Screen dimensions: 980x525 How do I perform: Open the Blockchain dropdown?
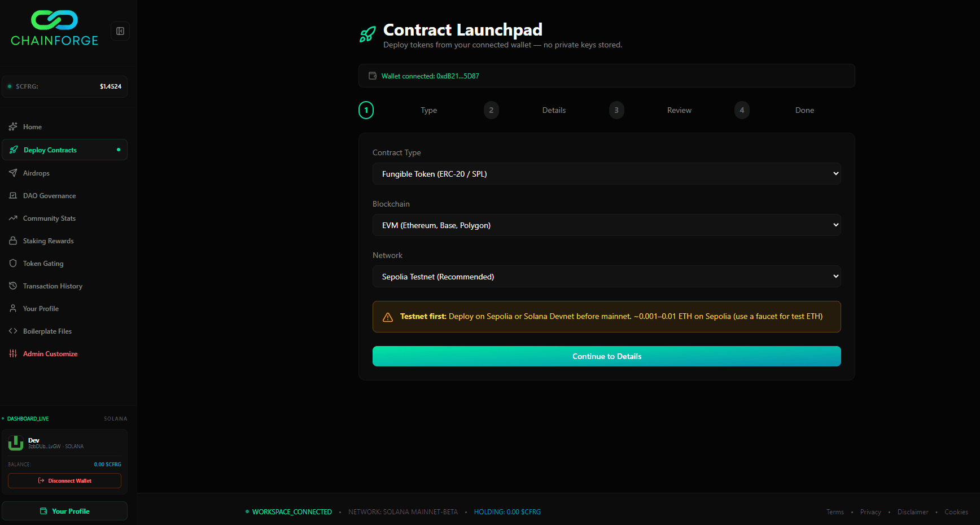[x=607, y=225]
